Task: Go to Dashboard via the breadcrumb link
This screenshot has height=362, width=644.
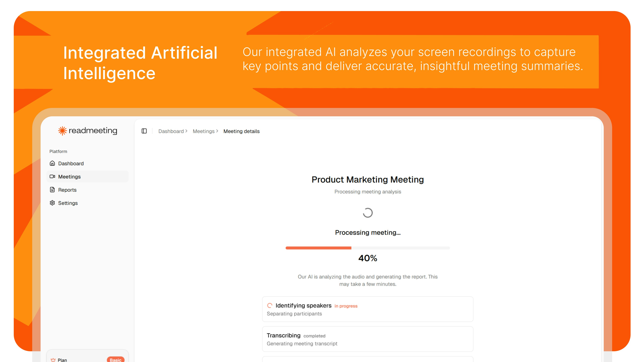Action: pyautogui.click(x=171, y=131)
